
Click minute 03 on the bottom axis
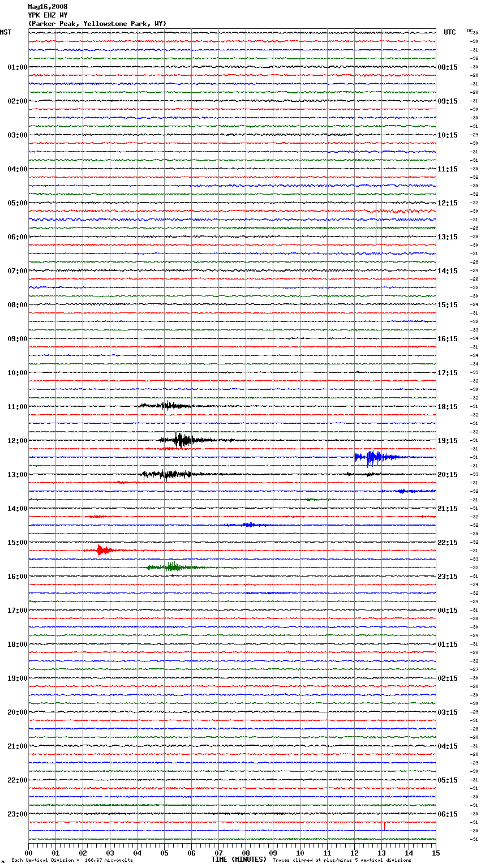pyautogui.click(x=110, y=853)
